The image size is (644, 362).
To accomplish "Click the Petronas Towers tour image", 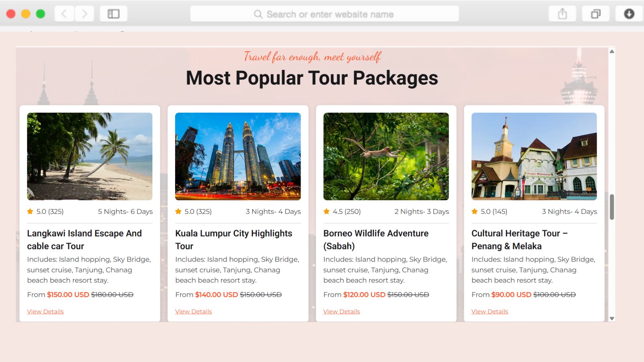I will point(238,156).
